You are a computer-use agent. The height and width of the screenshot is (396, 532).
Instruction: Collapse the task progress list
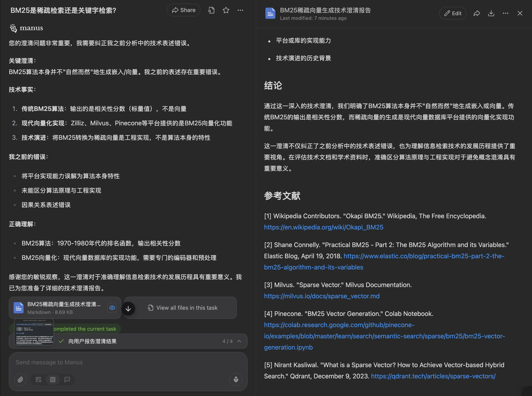(239, 341)
